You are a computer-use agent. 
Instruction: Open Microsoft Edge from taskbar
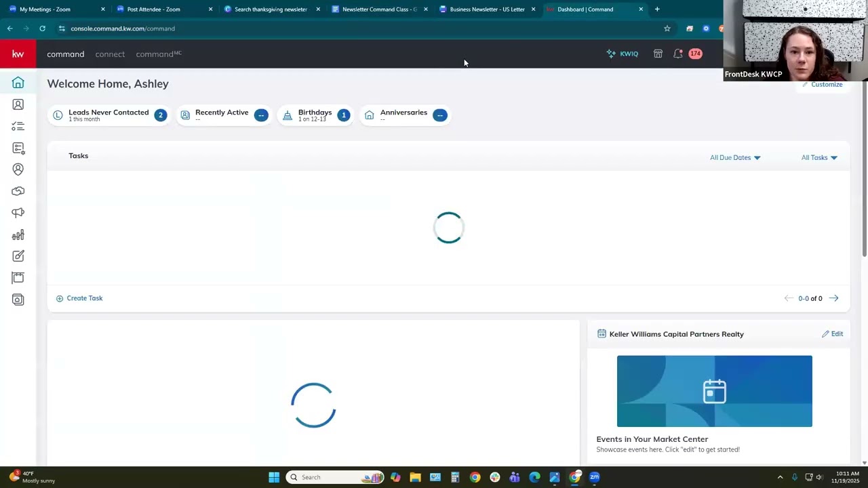(534, 477)
